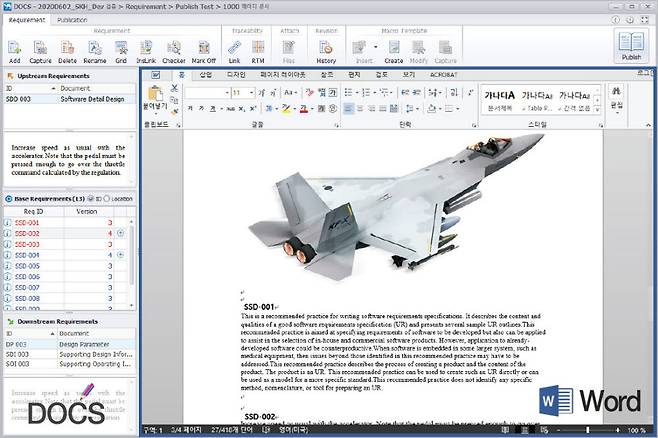Select the SSD-007 requirement row
Screen dimensions: 658x438
click(x=65, y=287)
